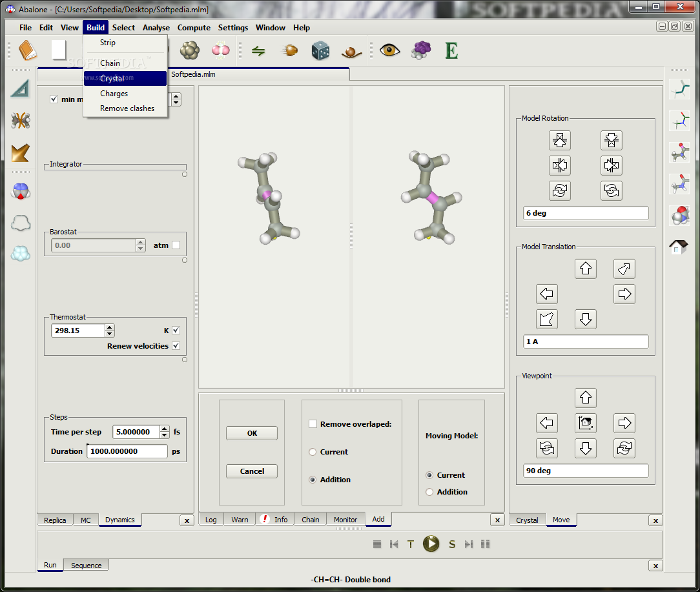Select the space-filling spheres display icon

pyautogui.click(x=679, y=216)
